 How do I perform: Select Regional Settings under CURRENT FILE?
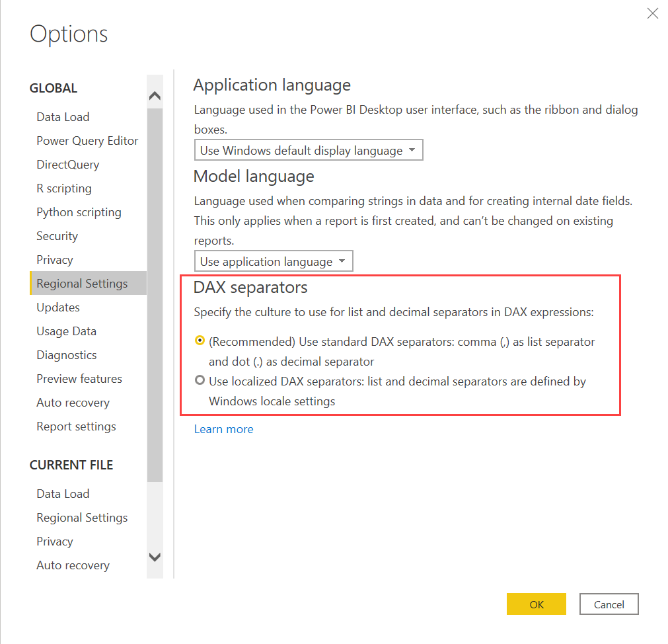click(82, 517)
